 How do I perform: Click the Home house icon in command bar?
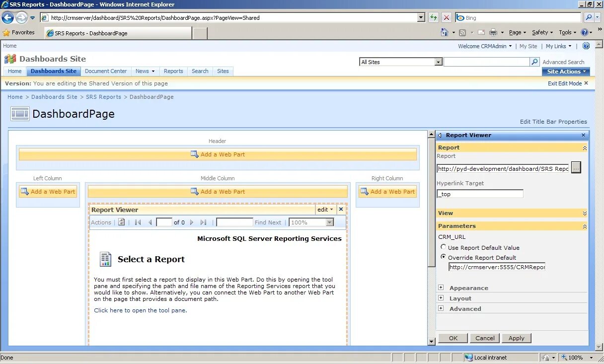point(445,32)
